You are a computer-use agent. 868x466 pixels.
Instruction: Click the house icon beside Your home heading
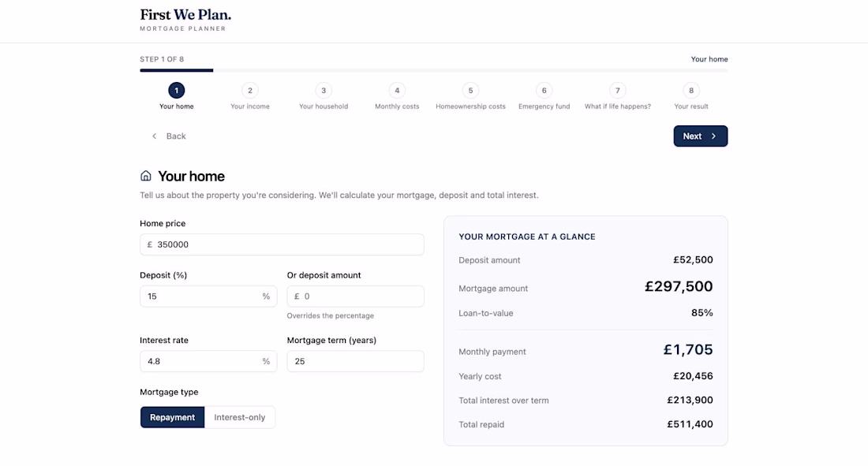pos(146,176)
